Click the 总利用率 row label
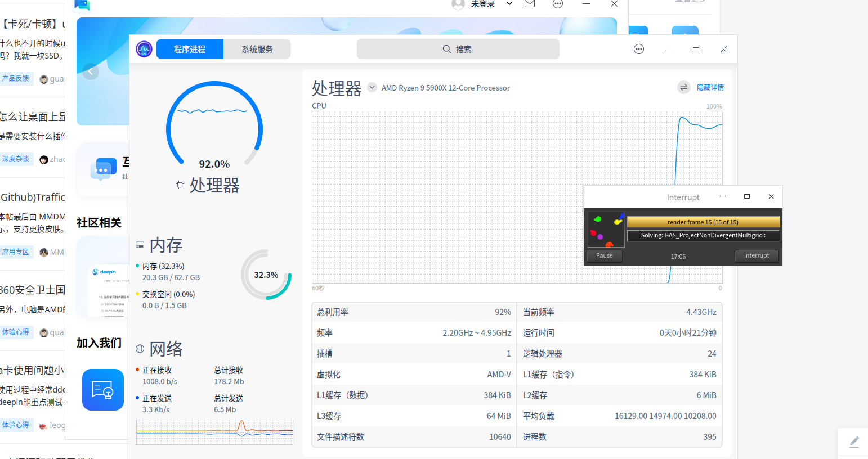Image resolution: width=868 pixels, height=459 pixels. pos(333,312)
